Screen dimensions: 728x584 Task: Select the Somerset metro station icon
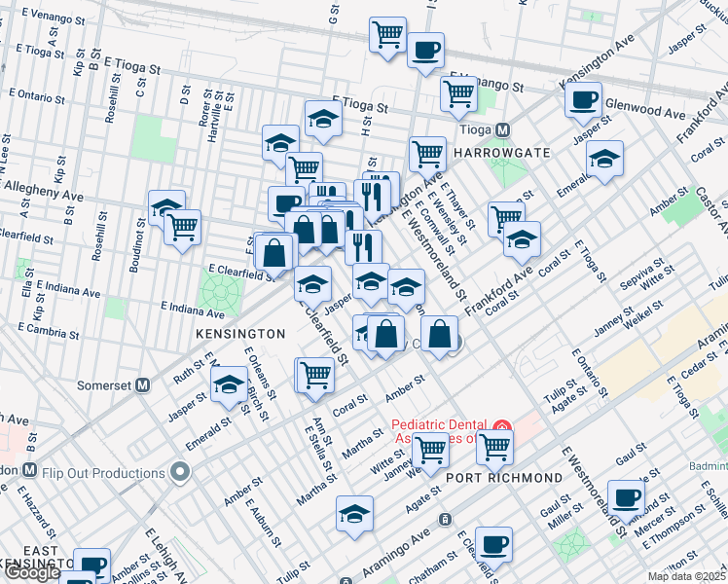142,385
